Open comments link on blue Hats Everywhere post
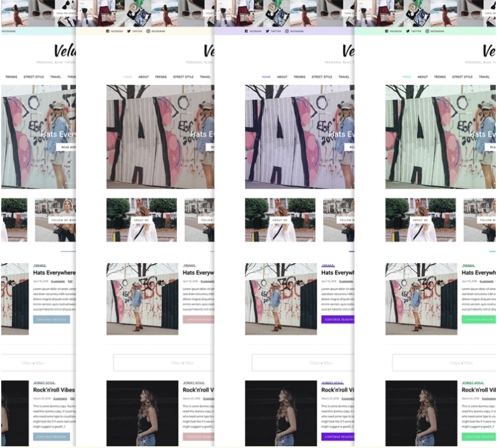This screenshot has height=448, width=497. pos(58,281)
